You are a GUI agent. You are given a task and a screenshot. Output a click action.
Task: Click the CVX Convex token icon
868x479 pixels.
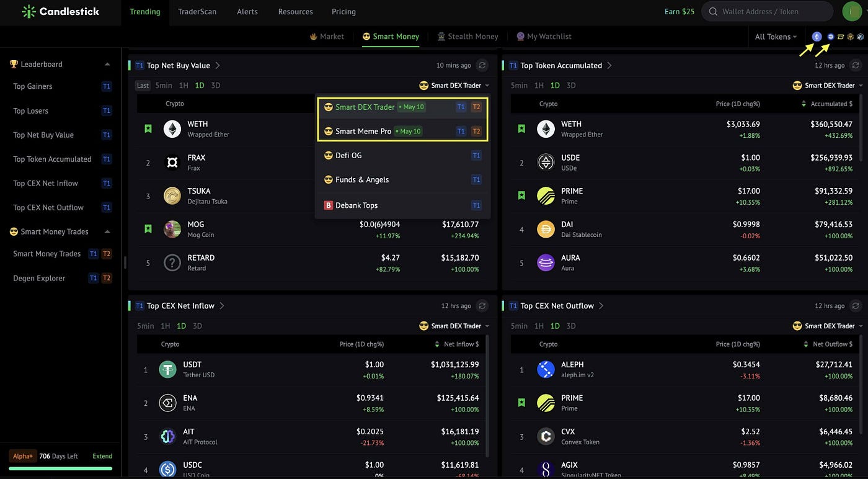(546, 437)
